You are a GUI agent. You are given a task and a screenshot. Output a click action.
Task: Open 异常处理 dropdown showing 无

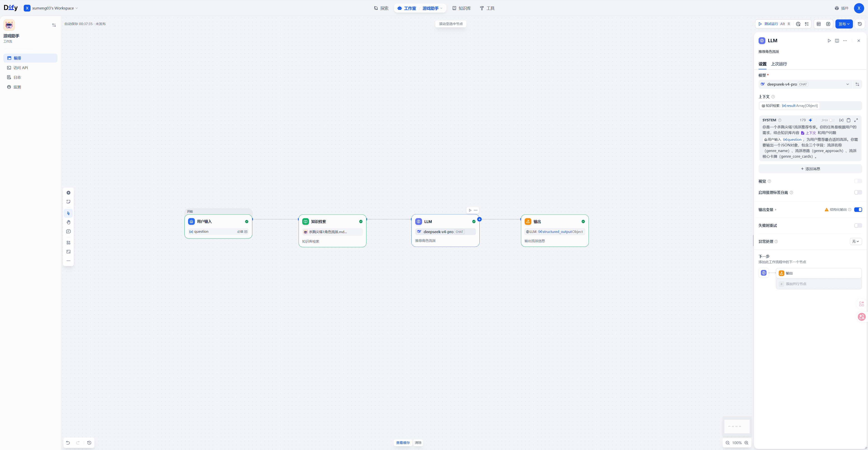point(856,241)
